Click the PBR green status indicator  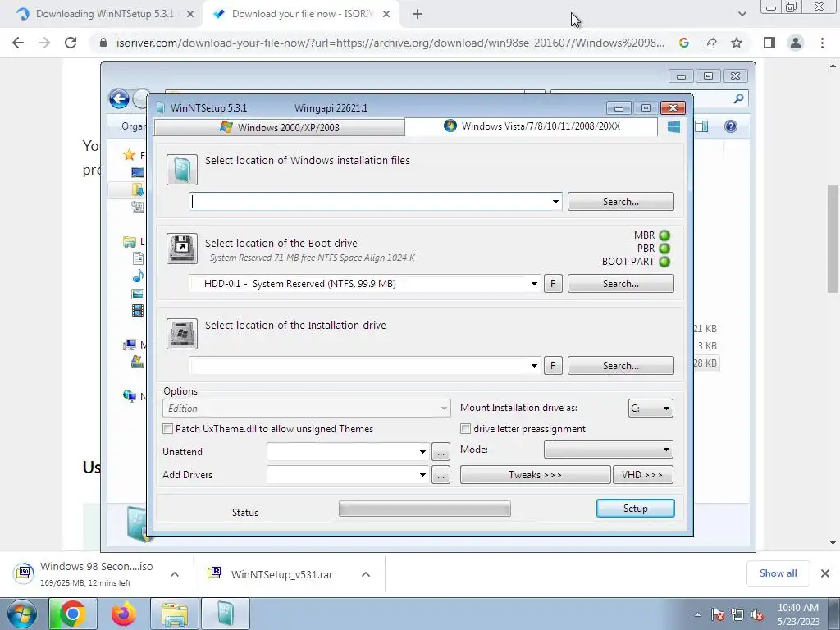664,249
